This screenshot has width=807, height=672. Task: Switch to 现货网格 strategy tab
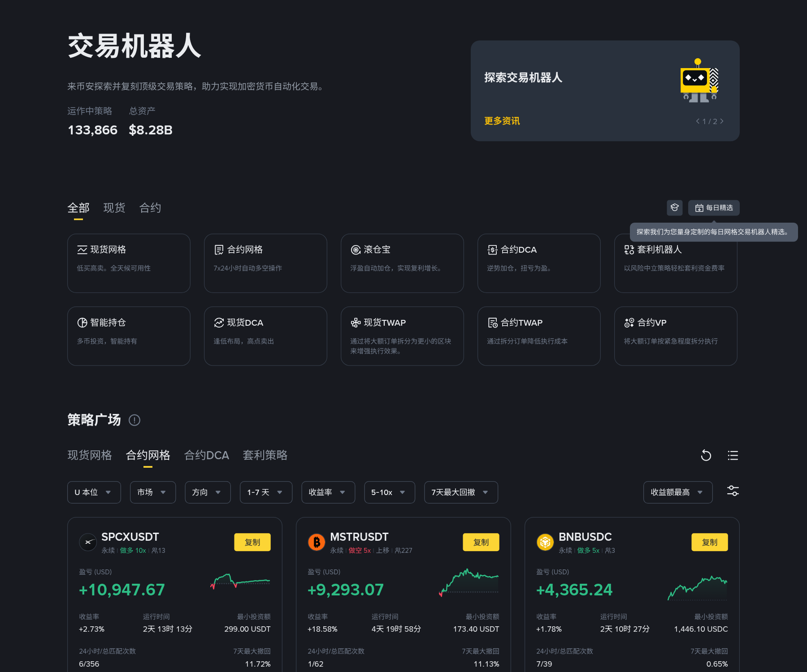(x=90, y=455)
